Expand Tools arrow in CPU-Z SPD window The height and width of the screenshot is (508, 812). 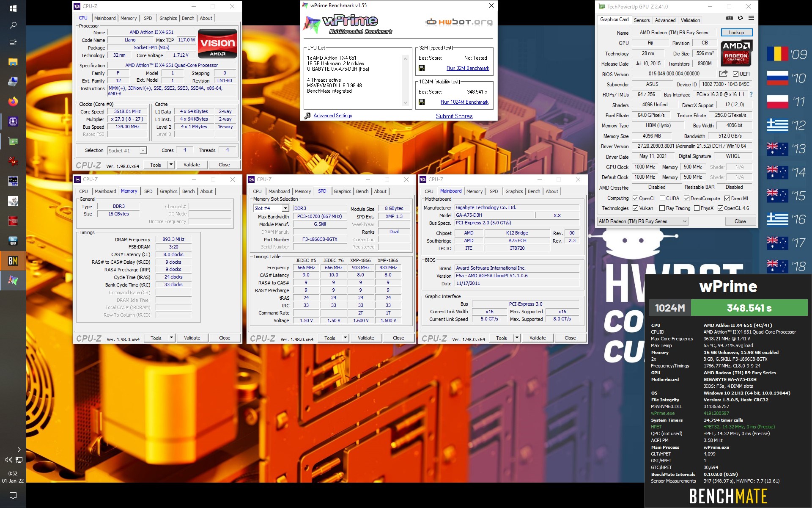[345, 338]
